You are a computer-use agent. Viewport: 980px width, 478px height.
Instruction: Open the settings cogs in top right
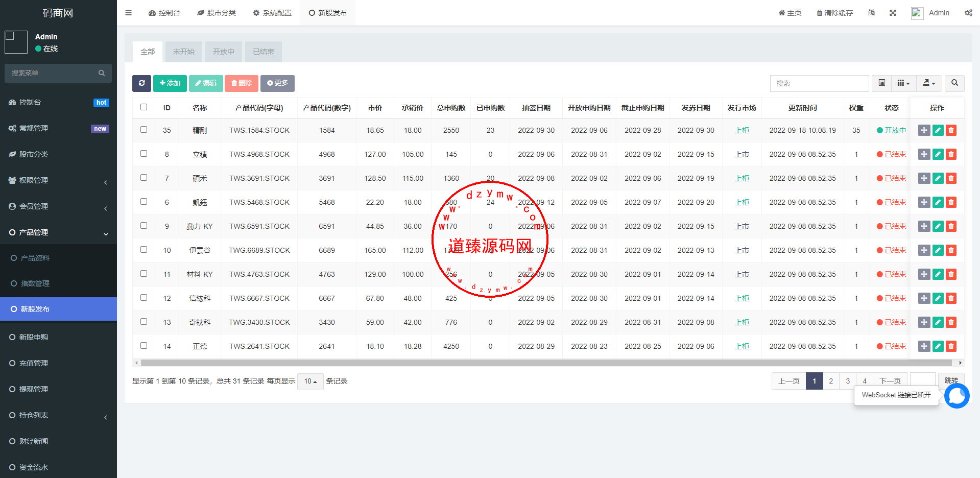tap(968, 13)
